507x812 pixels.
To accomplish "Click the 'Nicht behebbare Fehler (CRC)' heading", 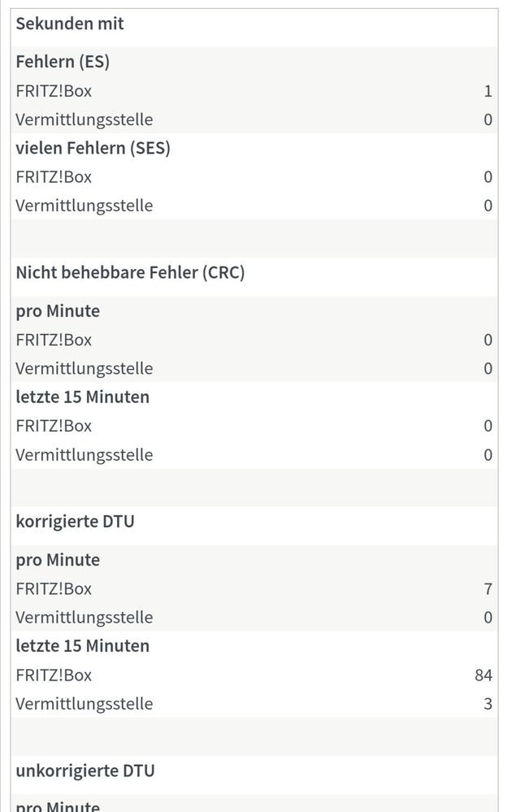I will tap(130, 272).
